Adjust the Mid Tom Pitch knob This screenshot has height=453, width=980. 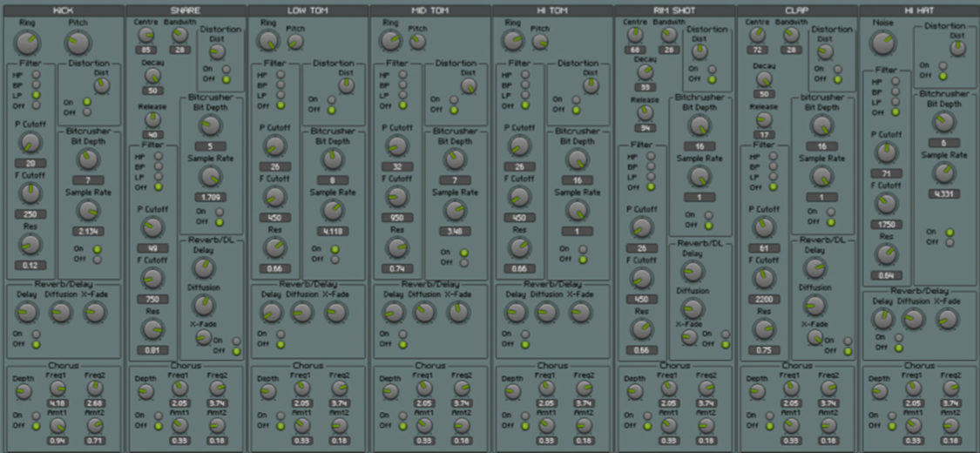[x=417, y=42]
